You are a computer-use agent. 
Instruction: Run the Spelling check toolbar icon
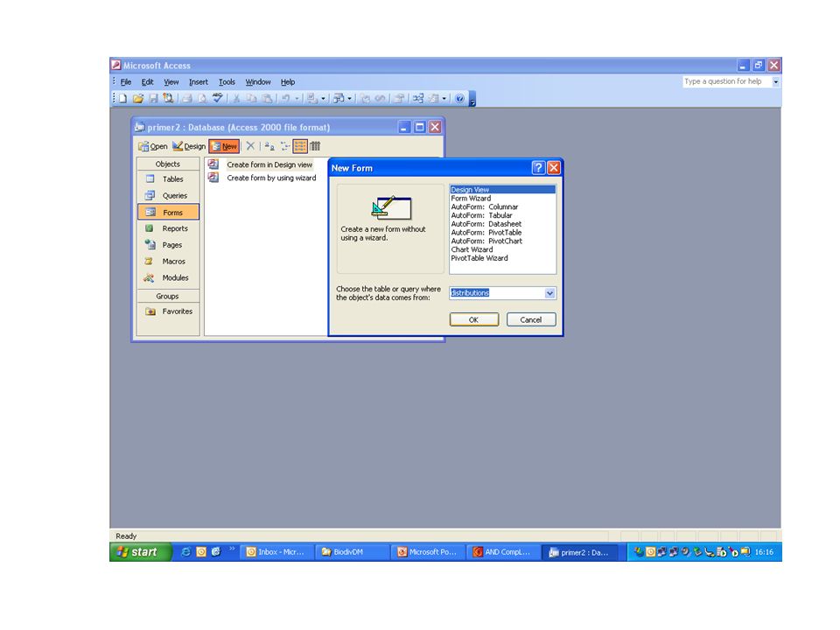pos(218,97)
